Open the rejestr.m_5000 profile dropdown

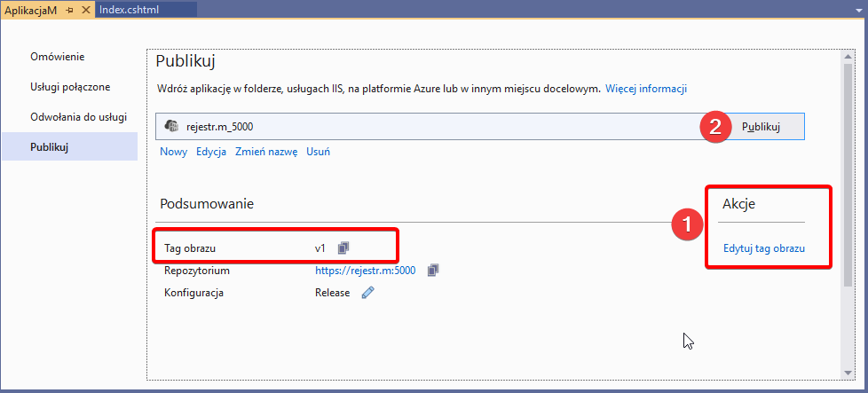click(426, 127)
